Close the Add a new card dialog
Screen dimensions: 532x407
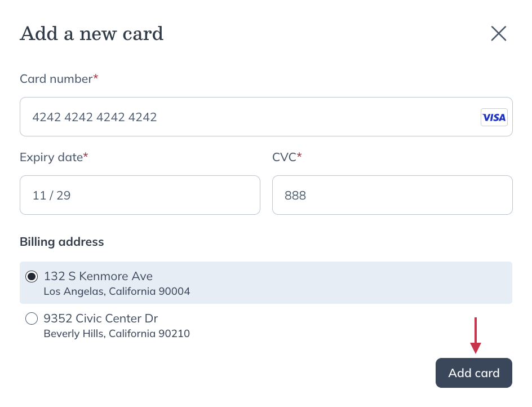498,34
